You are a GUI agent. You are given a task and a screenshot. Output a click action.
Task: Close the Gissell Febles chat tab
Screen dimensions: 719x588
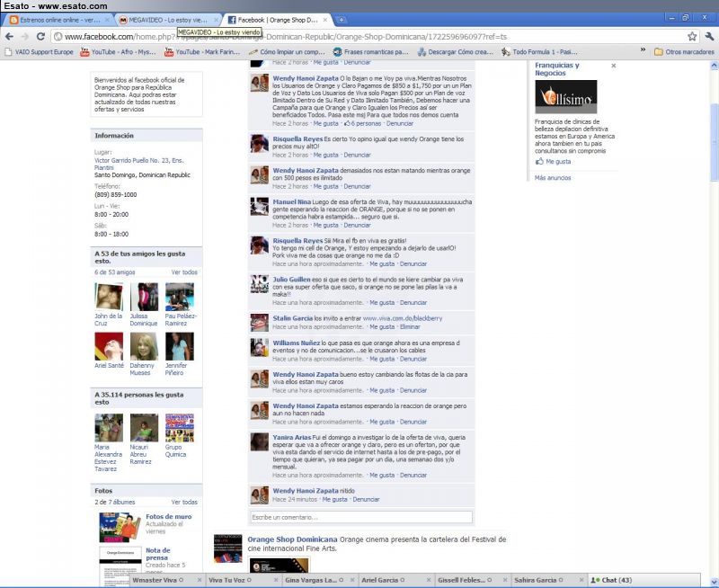pos(505,580)
